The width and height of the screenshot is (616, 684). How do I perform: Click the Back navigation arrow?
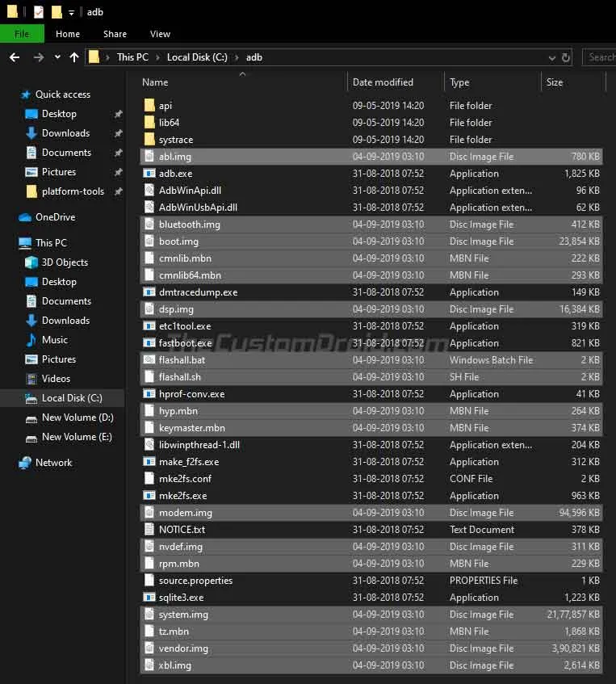coord(15,57)
